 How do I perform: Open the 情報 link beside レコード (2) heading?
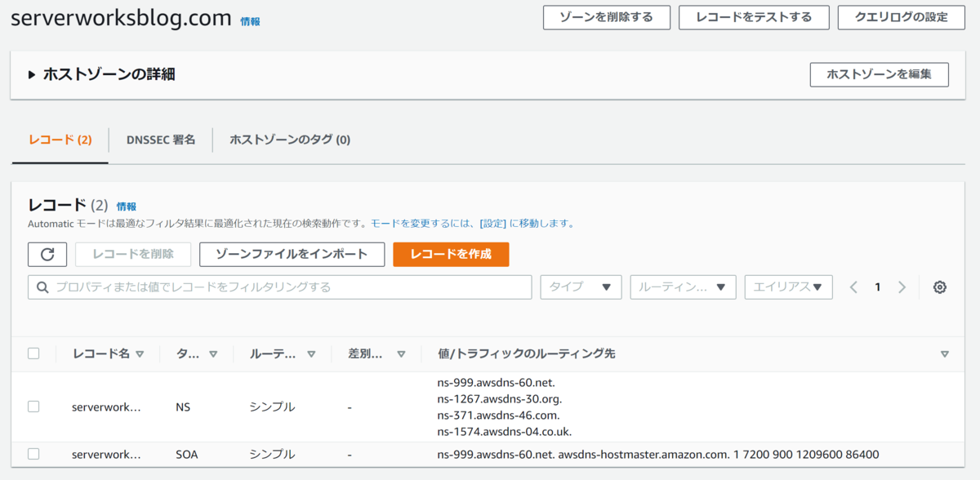tap(127, 207)
